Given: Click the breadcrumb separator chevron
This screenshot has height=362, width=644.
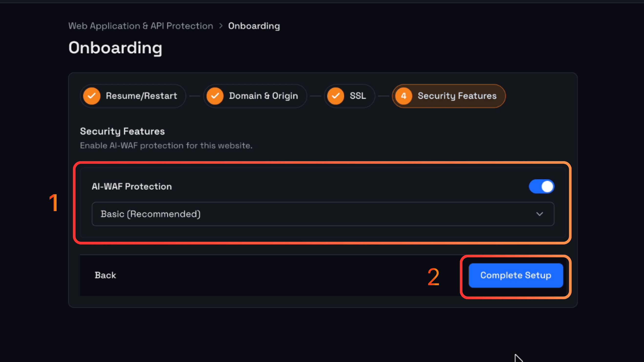Looking at the screenshot, I should [x=221, y=26].
